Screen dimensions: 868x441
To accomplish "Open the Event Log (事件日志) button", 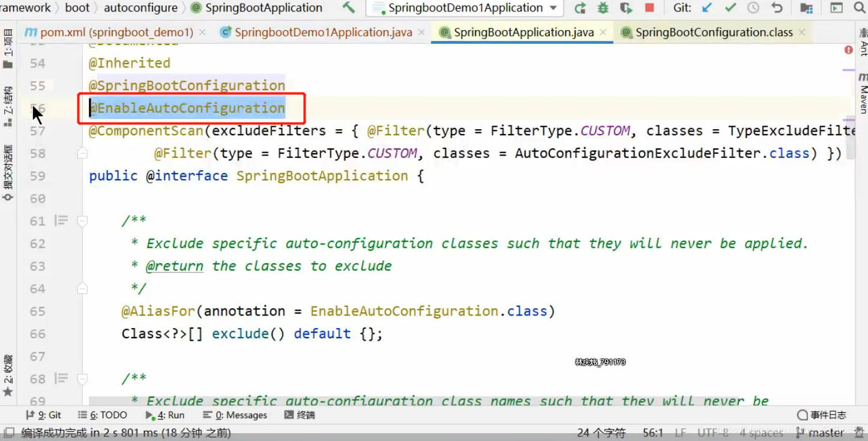I will click(822, 415).
